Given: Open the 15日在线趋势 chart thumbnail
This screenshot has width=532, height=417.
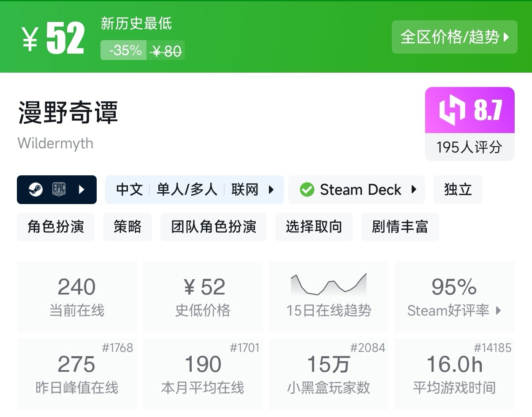Looking at the screenshot, I should (328, 284).
